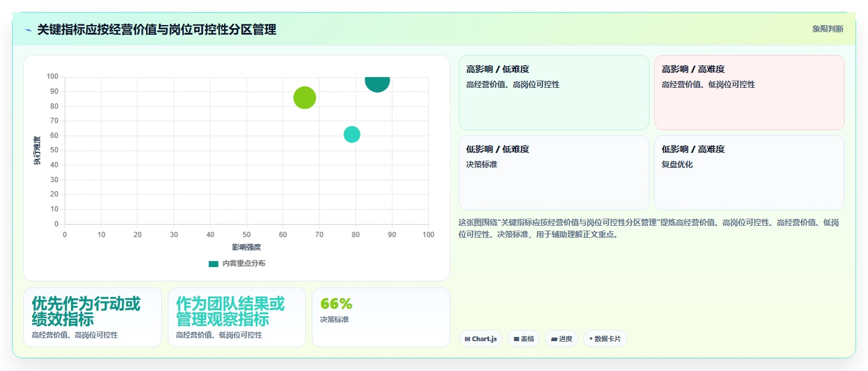The width and height of the screenshot is (868, 371).
Task: Click the light turquoise bubble in chart
Action: [x=352, y=134]
